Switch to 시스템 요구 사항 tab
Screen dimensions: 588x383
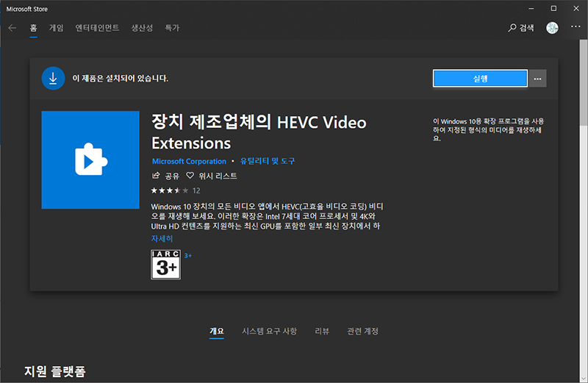[269, 331]
